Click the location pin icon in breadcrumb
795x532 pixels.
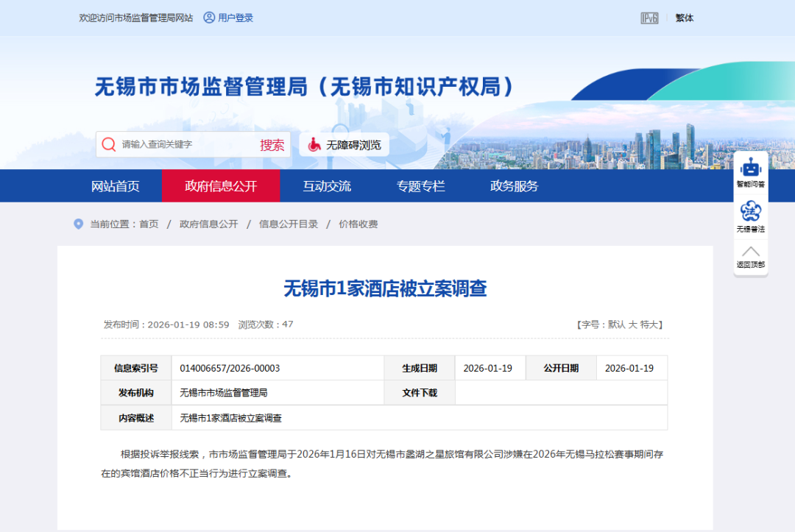79,224
